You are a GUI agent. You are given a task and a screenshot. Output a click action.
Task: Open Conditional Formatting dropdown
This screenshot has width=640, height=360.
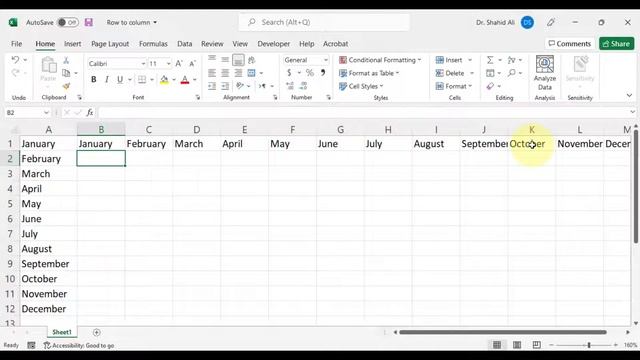pos(380,60)
